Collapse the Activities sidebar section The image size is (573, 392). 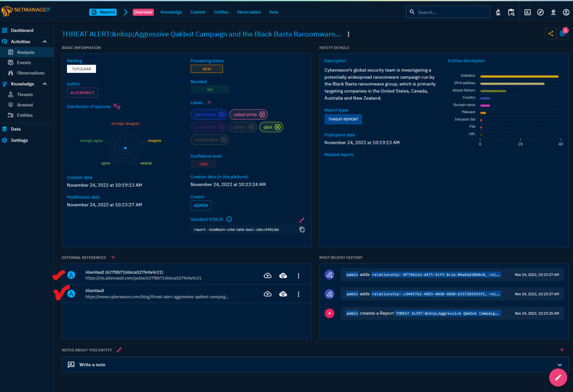tap(45, 42)
